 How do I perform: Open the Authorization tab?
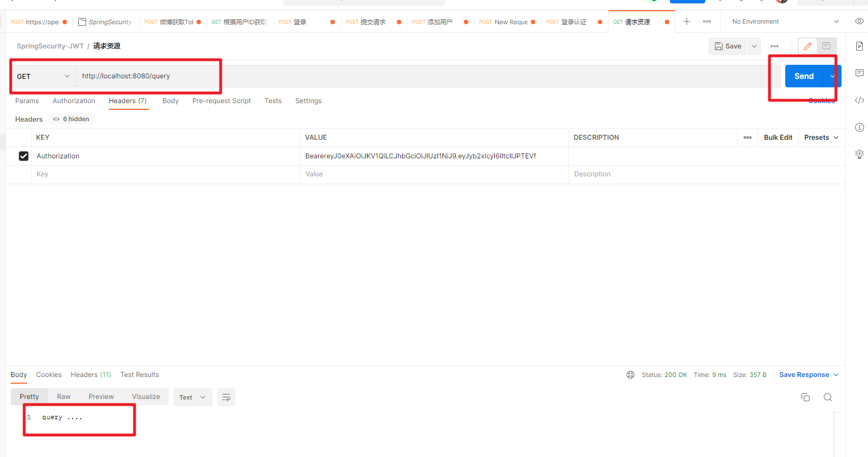click(x=74, y=101)
